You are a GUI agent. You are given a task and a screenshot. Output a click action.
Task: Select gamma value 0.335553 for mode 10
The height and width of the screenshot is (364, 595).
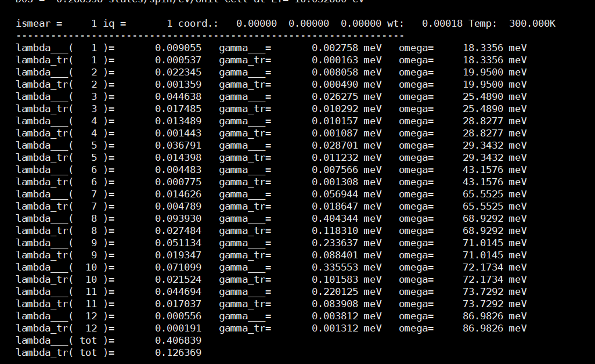pyautogui.click(x=335, y=268)
